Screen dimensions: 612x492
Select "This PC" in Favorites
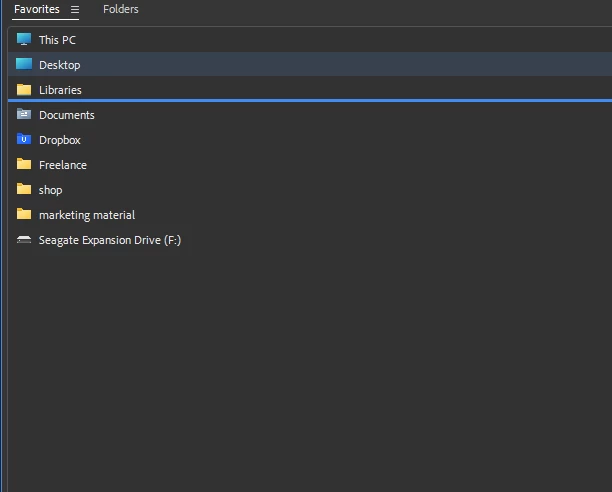tap(57, 40)
